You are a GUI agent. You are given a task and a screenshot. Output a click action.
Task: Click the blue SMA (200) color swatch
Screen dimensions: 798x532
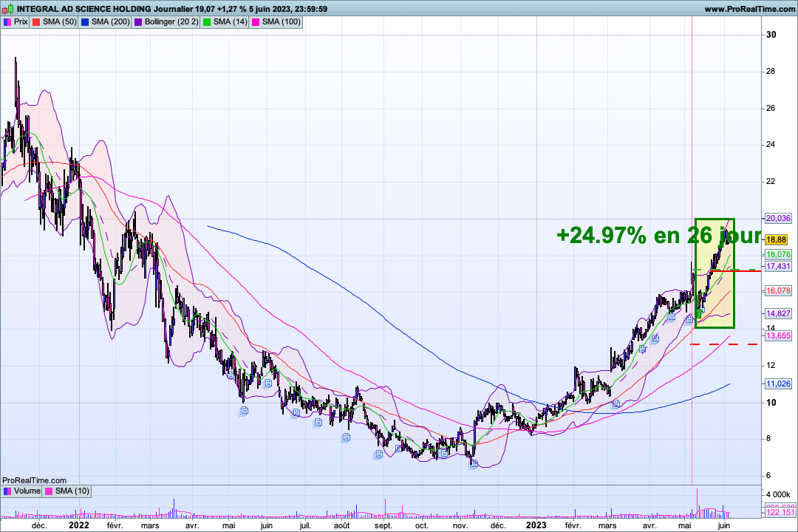(x=85, y=22)
